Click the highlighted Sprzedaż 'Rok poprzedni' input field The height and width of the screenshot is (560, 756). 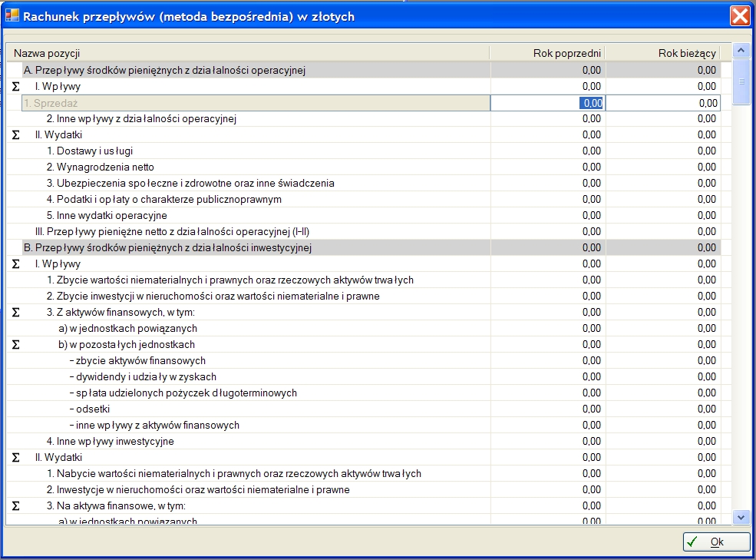tap(548, 103)
